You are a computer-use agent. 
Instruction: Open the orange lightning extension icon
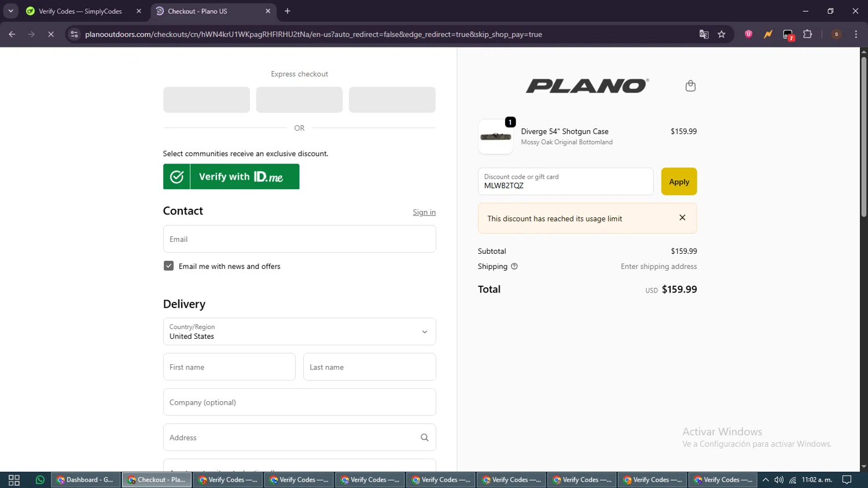pyautogui.click(x=768, y=35)
